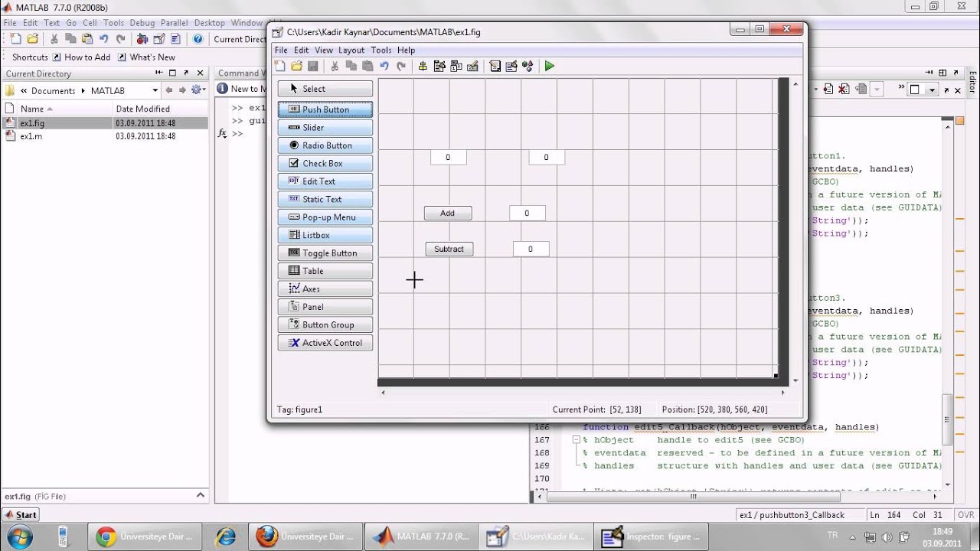Switch to Inspector: figure taskbar window
Image resolution: width=980 pixels, height=551 pixels.
652,536
